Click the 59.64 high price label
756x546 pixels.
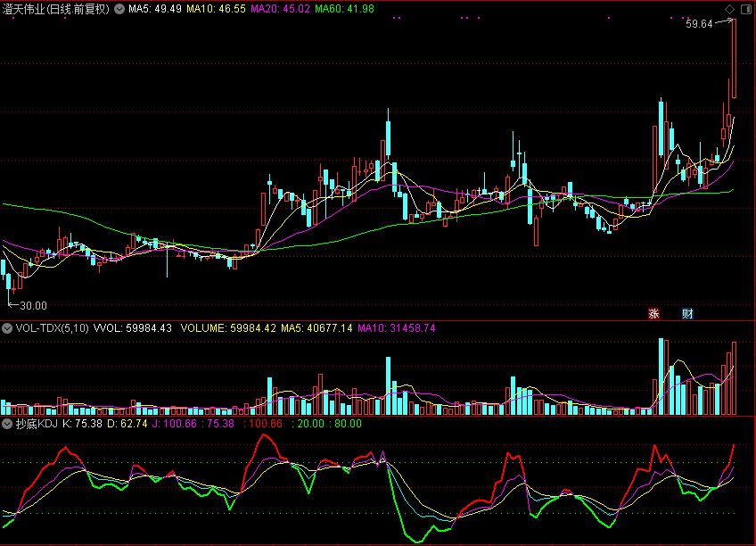(699, 24)
